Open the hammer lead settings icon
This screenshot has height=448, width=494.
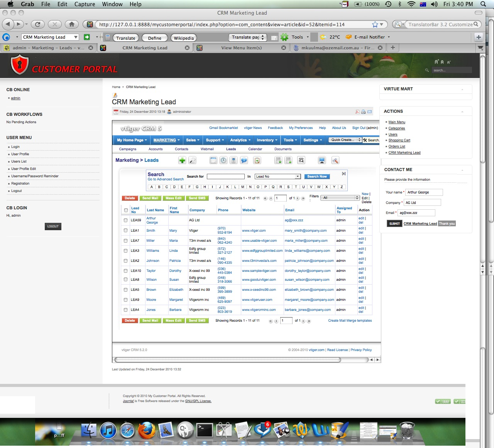click(335, 160)
